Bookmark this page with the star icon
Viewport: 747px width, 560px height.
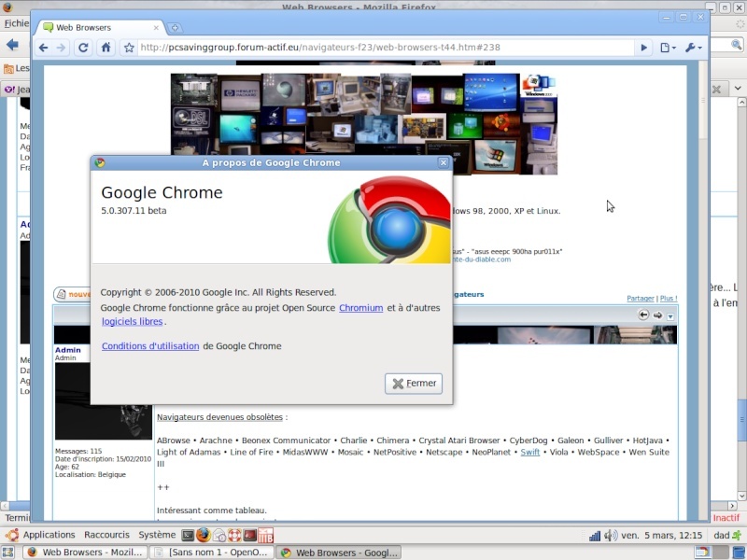(129, 48)
